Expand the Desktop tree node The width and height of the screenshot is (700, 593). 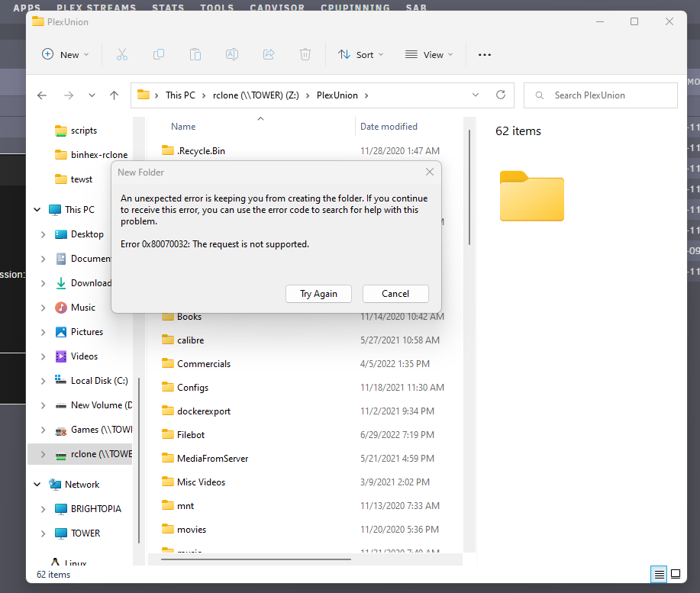pos(43,234)
